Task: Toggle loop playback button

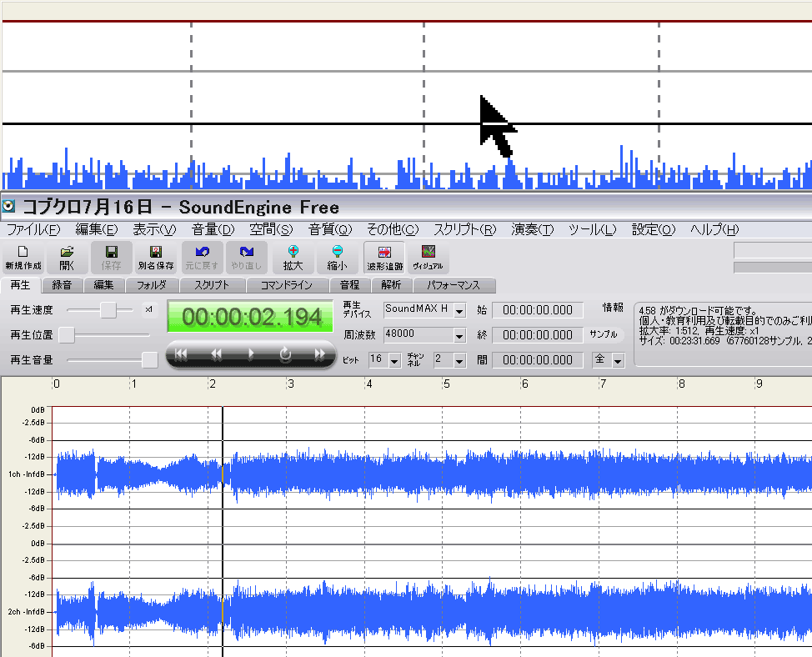Action: coord(285,354)
